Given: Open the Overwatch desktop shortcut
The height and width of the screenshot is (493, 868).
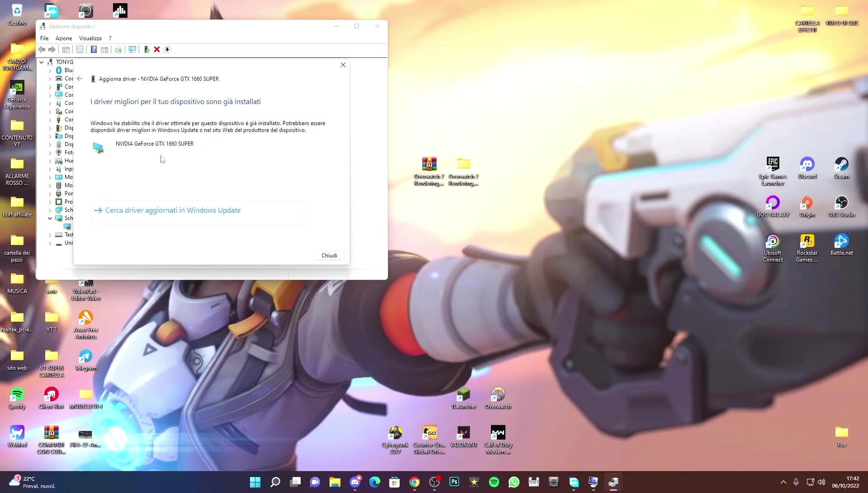Looking at the screenshot, I should click(498, 398).
